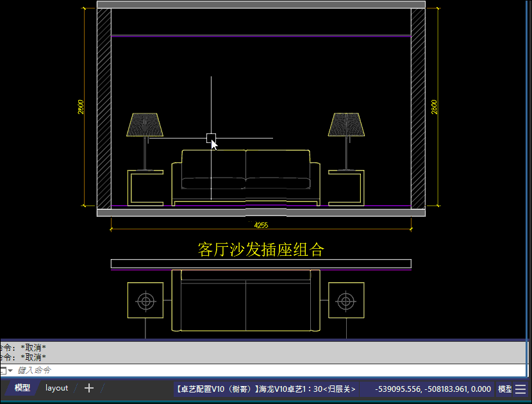Open the status bar customization menu icon
Viewport: 532px width, 404px height.
(x=520, y=389)
